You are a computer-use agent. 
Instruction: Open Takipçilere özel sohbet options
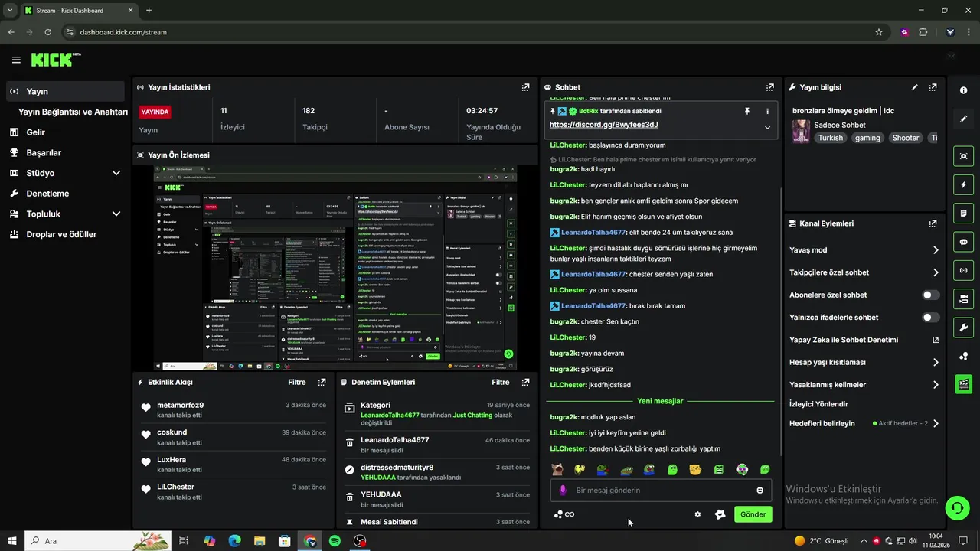tap(864, 272)
